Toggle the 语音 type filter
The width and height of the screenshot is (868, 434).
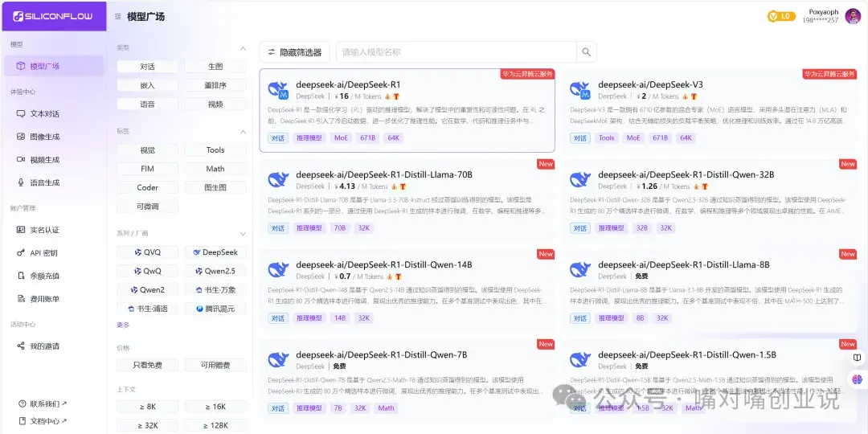point(147,104)
